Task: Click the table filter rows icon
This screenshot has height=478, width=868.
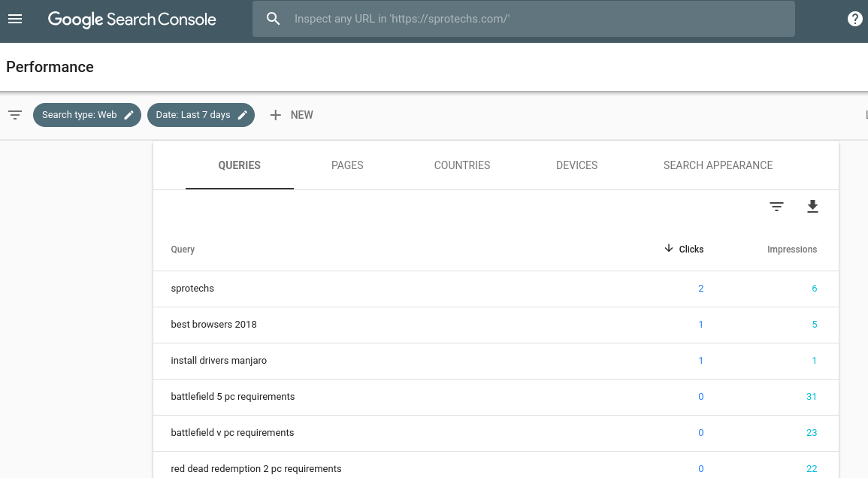Action: (776, 207)
